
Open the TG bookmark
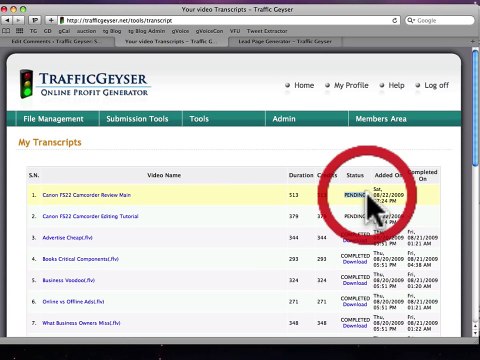[x=33, y=31]
